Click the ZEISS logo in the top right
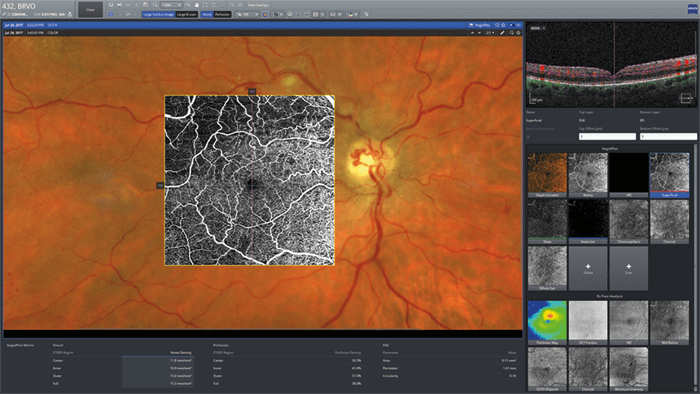The width and height of the screenshot is (700, 394). click(692, 9)
